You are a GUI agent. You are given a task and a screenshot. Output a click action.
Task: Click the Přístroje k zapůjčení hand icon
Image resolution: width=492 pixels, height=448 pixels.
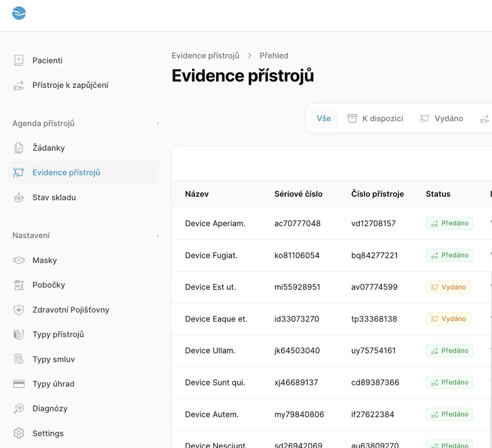tap(19, 85)
